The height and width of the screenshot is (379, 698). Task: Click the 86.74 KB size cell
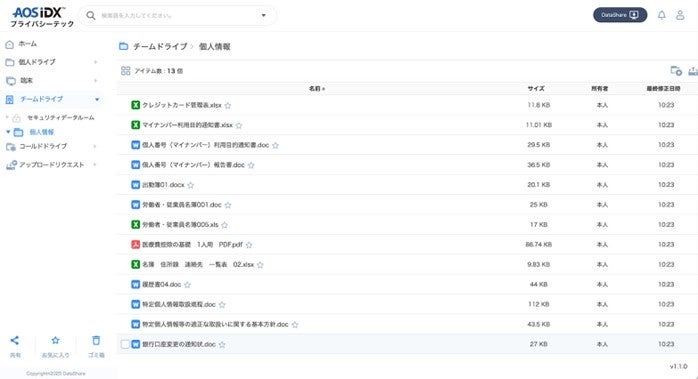coord(539,245)
